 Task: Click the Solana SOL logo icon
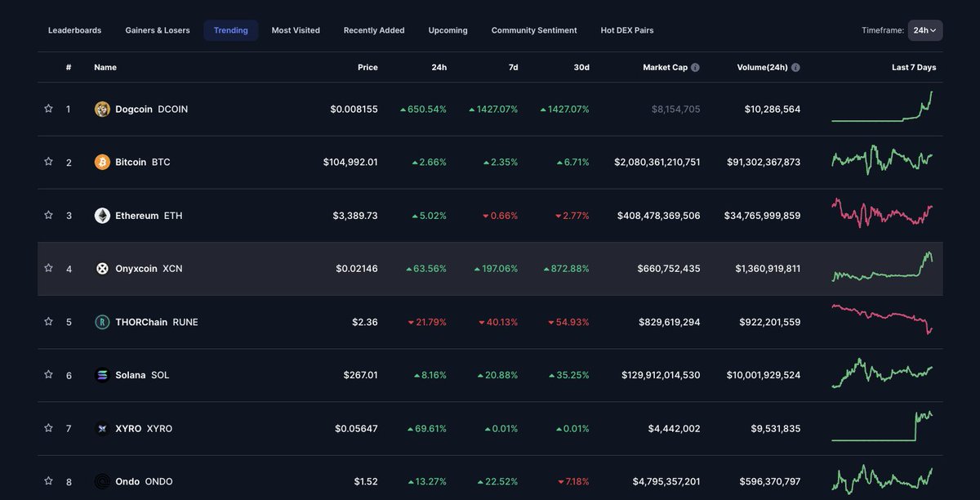(x=101, y=374)
